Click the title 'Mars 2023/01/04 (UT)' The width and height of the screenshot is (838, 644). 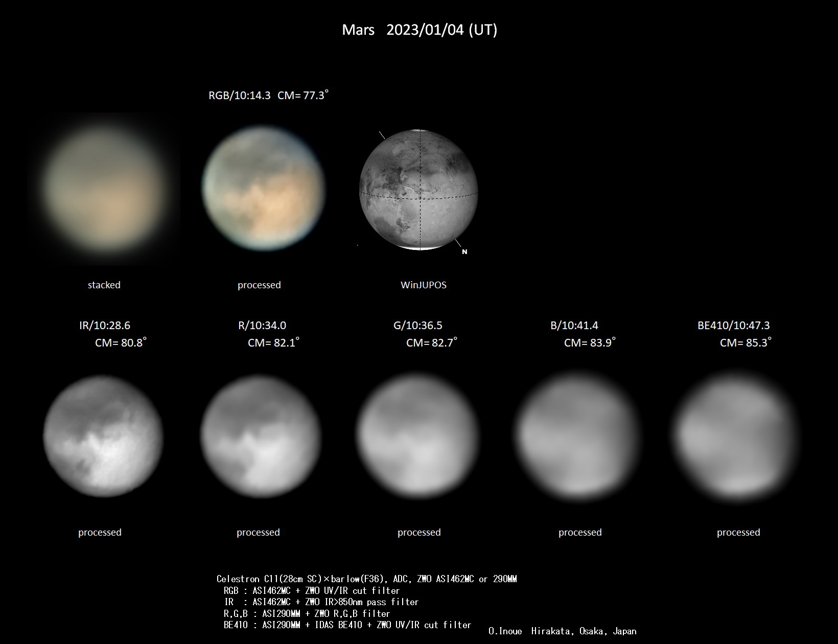pos(420,30)
